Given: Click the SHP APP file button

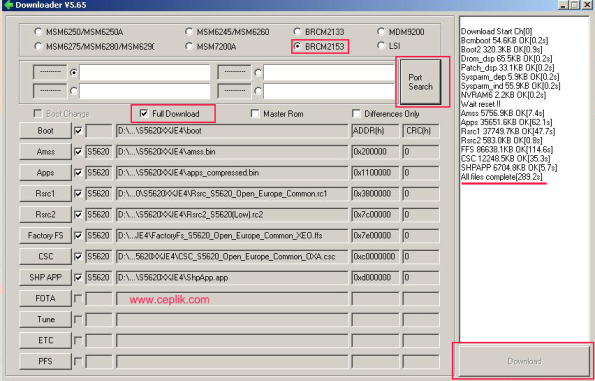Looking at the screenshot, I should [45, 277].
